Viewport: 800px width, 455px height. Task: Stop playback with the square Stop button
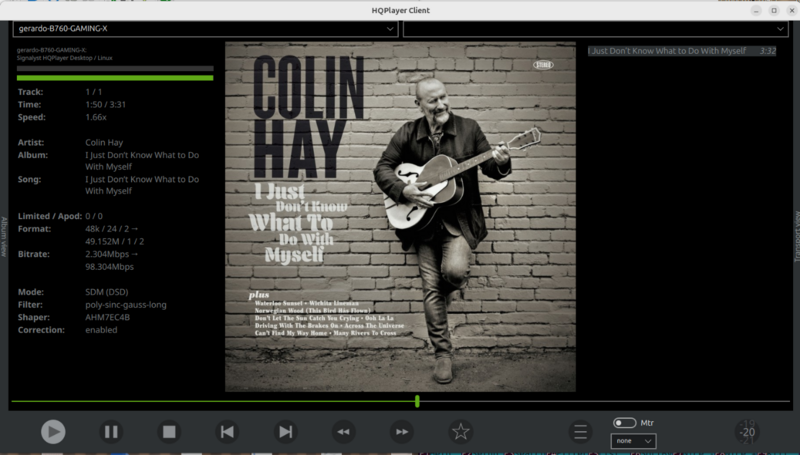(x=169, y=432)
